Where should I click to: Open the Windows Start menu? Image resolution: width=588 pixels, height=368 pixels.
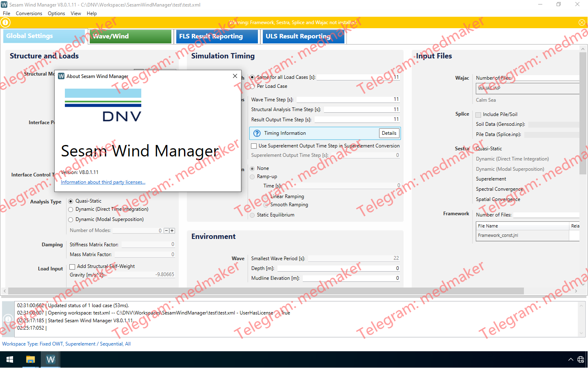click(10, 359)
